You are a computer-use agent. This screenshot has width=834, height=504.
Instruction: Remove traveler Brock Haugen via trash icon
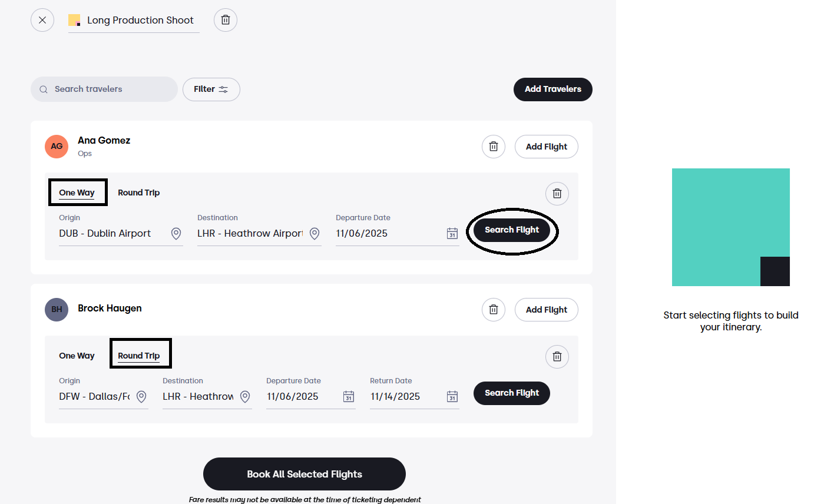coord(494,310)
